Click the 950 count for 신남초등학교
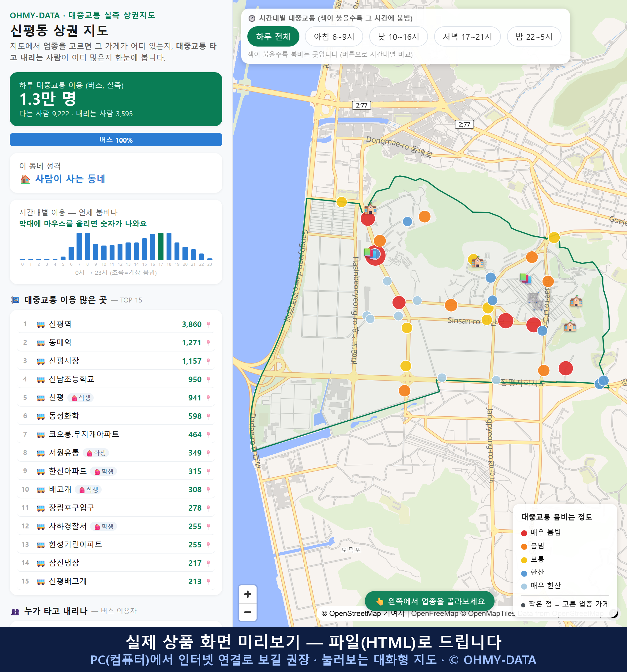Viewport: 627px width, 672px height. pos(195,379)
